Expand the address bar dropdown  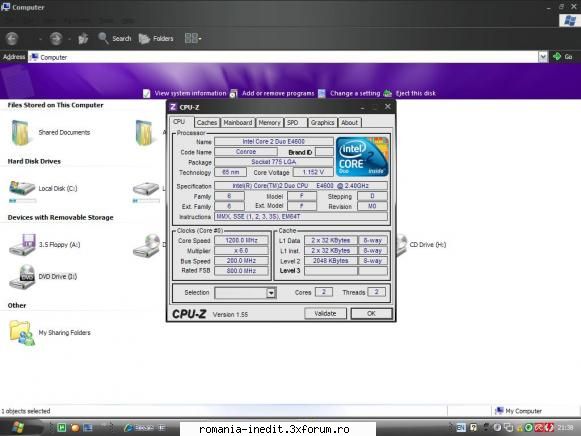click(543, 57)
